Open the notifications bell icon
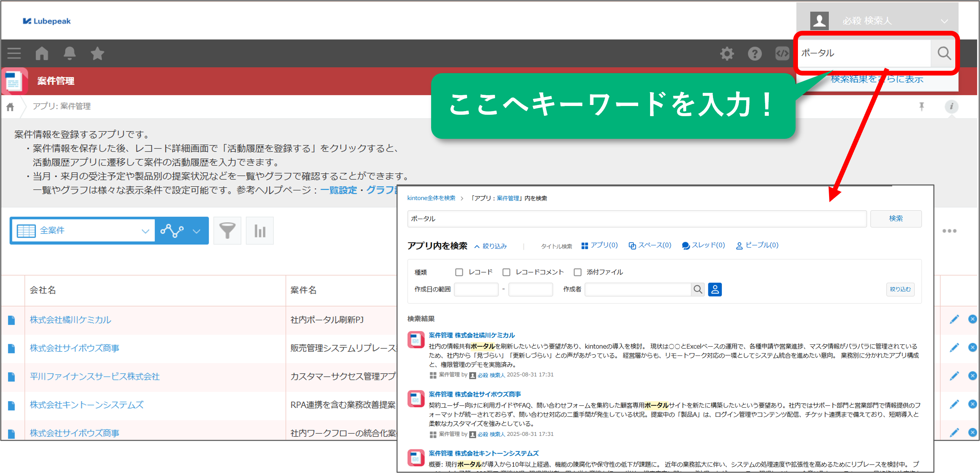 [x=70, y=53]
